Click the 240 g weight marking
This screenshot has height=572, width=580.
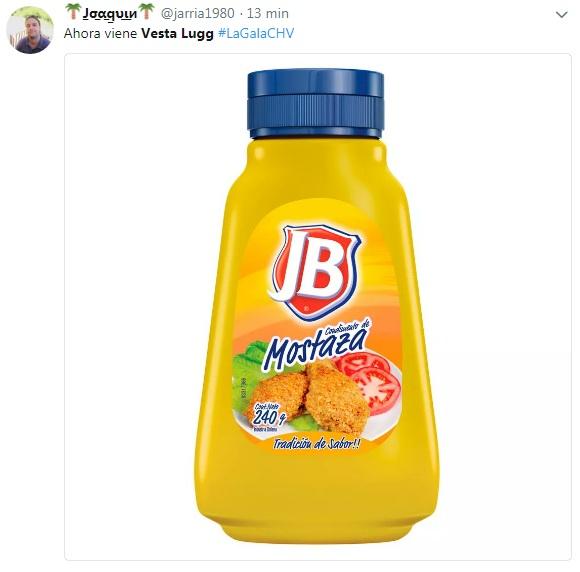[270, 418]
